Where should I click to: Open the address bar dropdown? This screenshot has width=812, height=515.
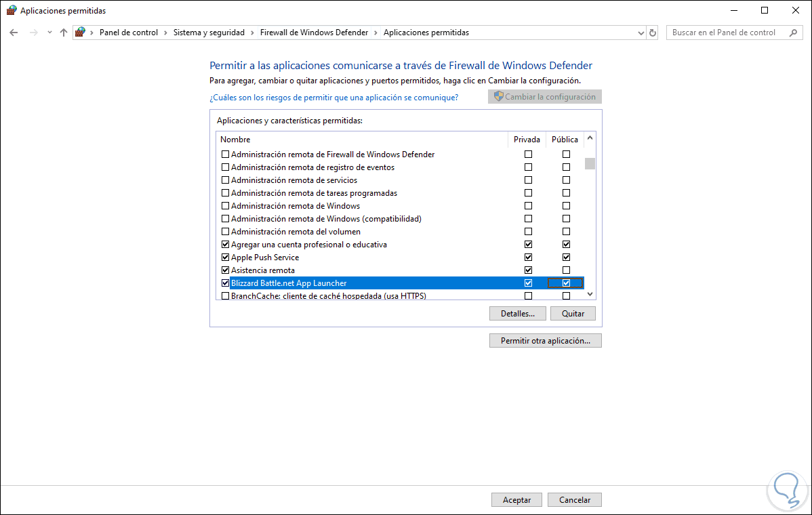(641, 32)
